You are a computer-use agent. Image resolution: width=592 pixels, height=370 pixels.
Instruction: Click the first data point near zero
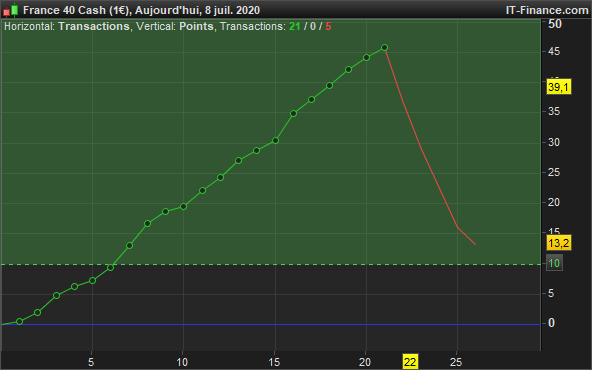pos(20,322)
